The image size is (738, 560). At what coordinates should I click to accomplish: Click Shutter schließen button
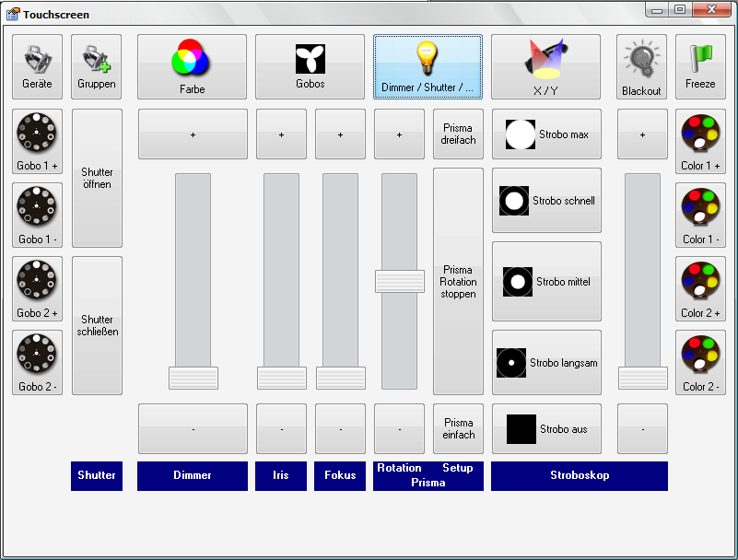(x=97, y=325)
